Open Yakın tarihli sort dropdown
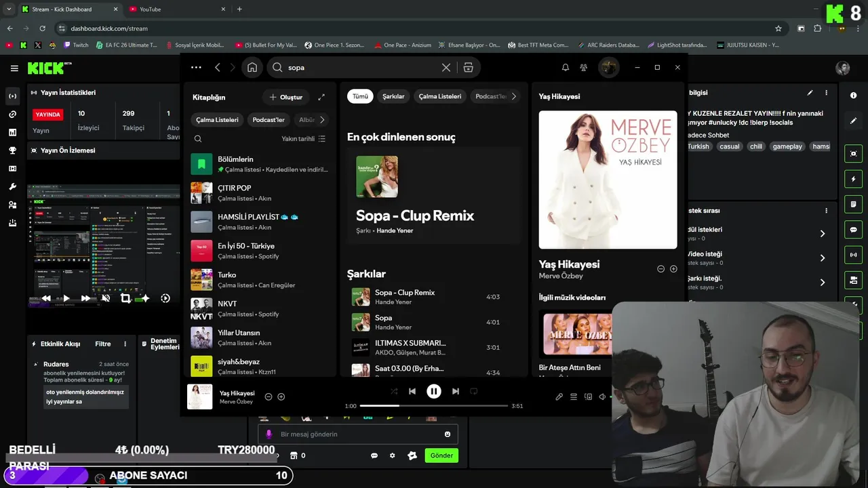Screen dimensions: 868x488 303,139
